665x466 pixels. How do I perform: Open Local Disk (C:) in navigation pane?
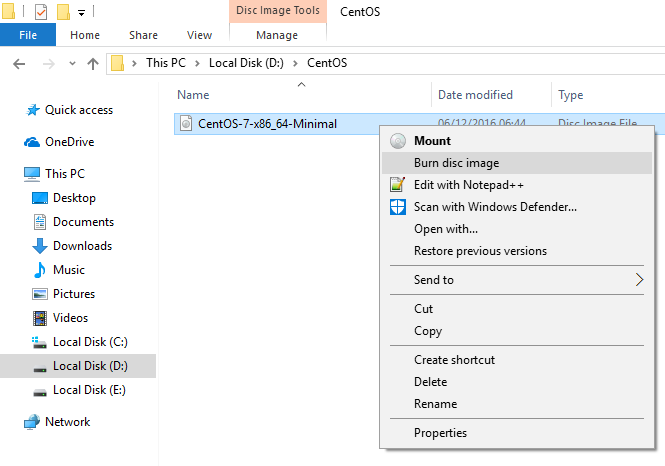tap(90, 342)
